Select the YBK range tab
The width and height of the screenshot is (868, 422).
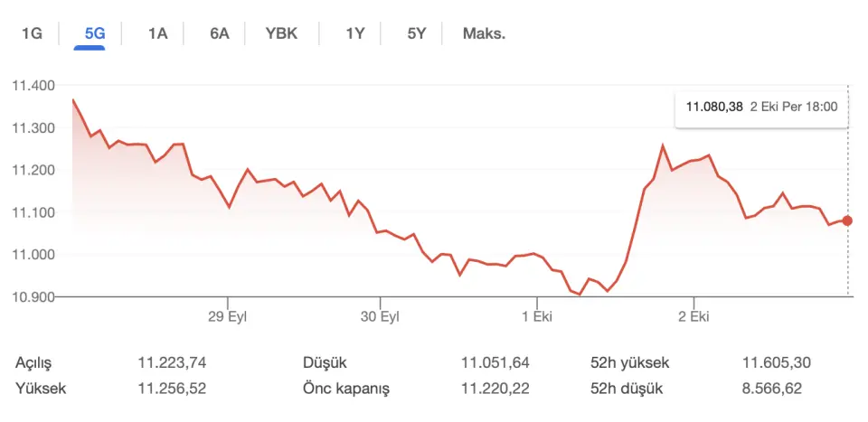click(x=281, y=34)
